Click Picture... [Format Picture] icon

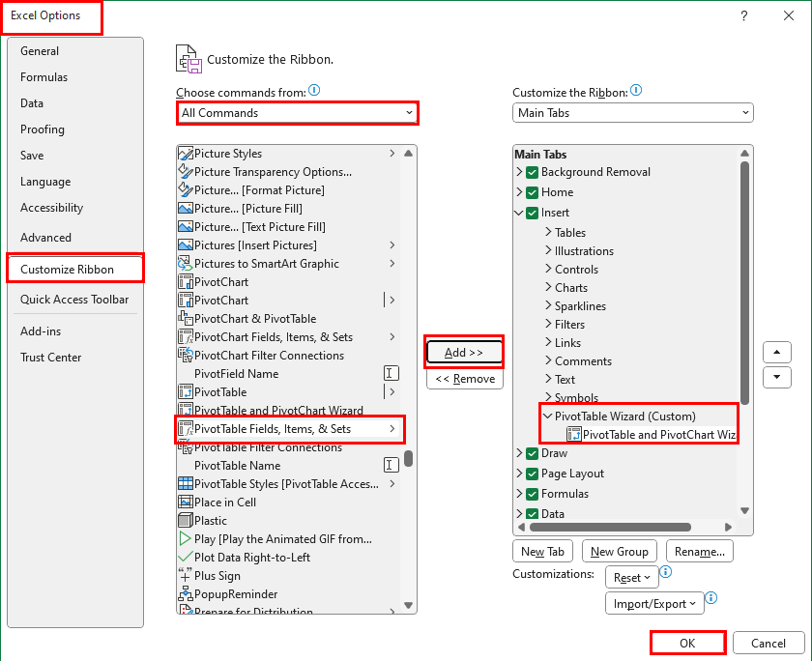click(x=186, y=190)
